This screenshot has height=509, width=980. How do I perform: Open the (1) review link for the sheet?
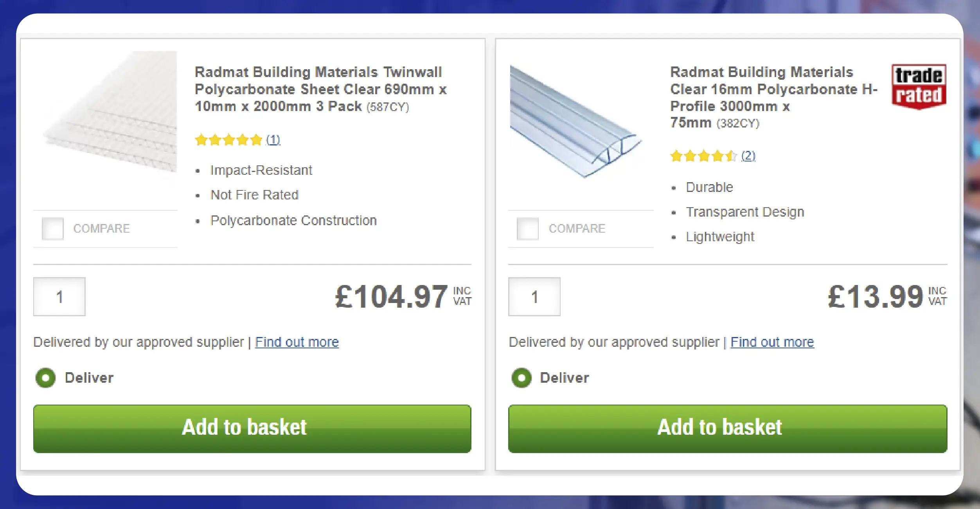[x=273, y=140]
